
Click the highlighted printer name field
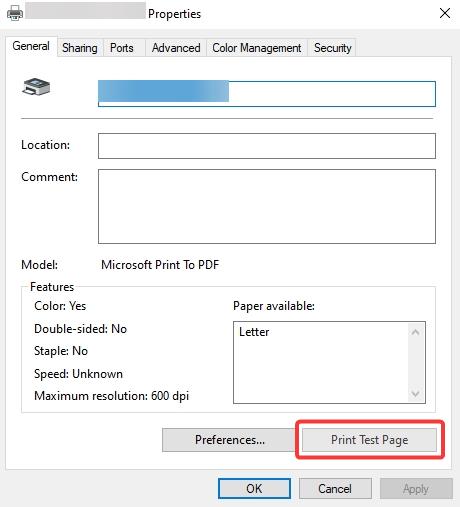(x=267, y=94)
